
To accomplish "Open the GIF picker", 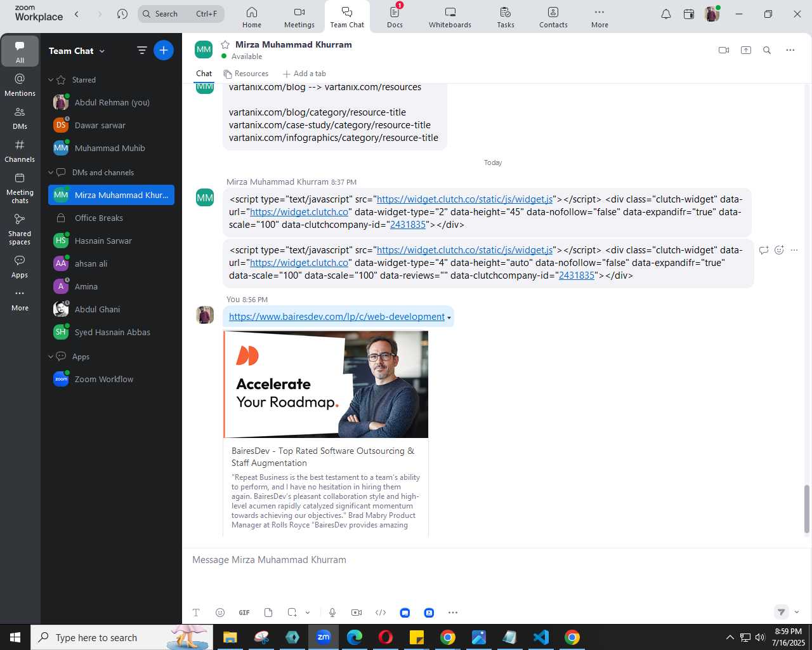I will 244,613.
